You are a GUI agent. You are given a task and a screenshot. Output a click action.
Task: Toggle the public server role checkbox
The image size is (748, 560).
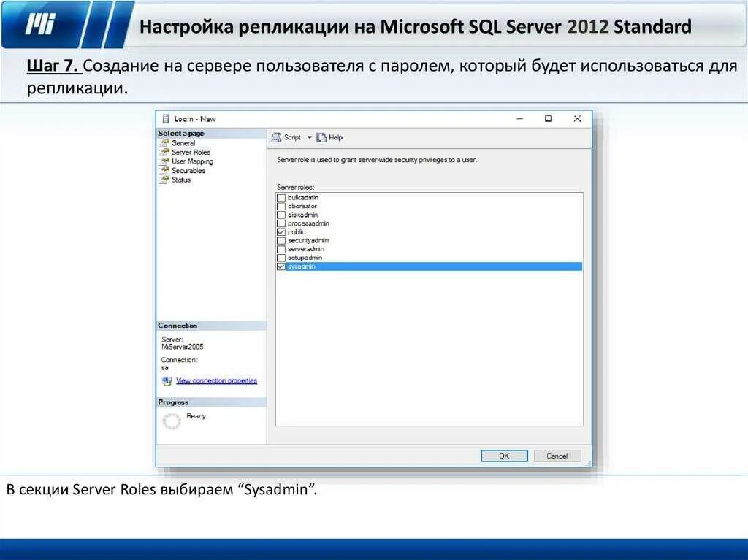[x=281, y=232]
